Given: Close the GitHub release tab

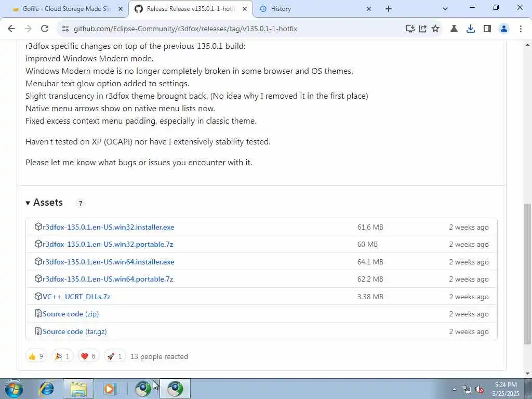Looking at the screenshot, I should pyautogui.click(x=244, y=9).
